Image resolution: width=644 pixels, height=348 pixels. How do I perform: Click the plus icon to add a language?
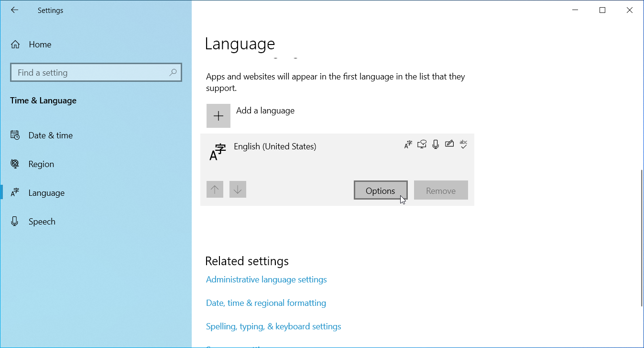[218, 116]
